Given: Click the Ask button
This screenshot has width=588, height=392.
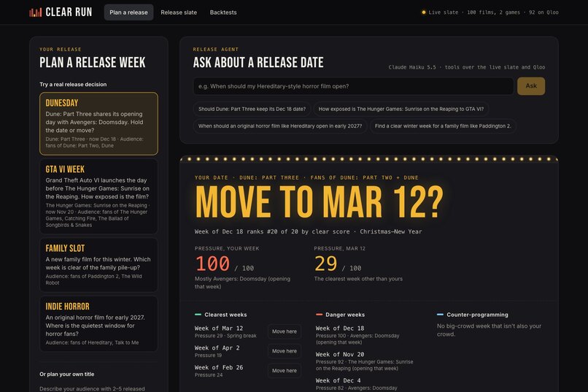Looking at the screenshot, I should click(x=531, y=86).
